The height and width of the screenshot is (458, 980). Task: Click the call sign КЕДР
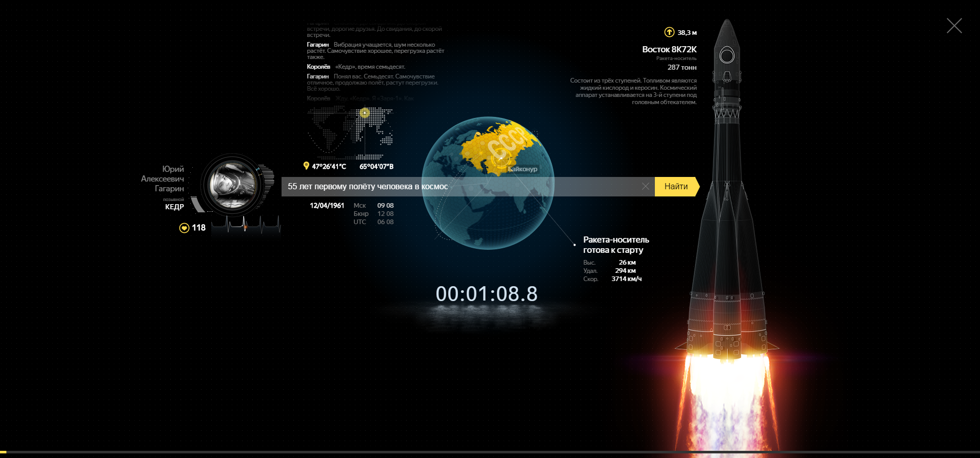174,207
